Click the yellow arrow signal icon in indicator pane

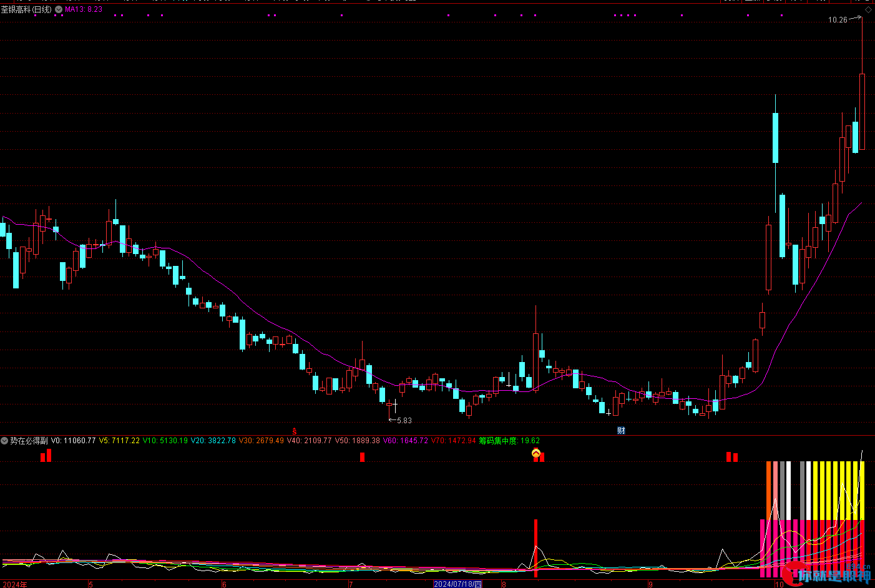(535, 453)
